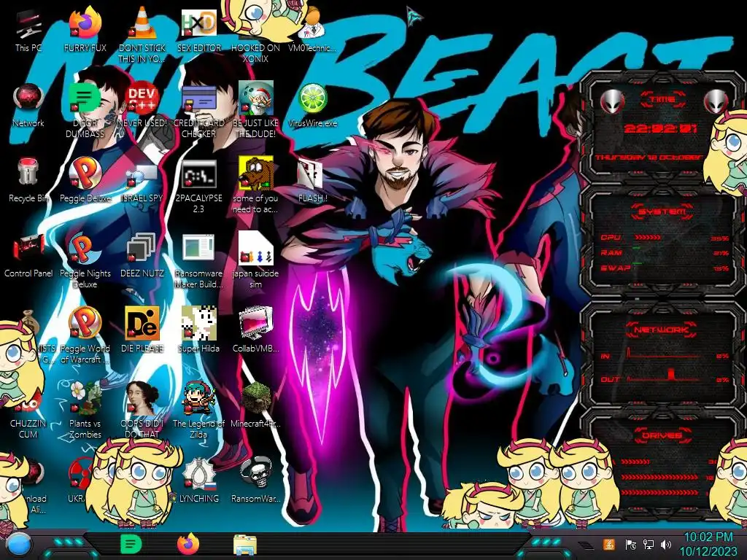Screen dimensions: 747x560
Task: Open the green document app on taskbar
Action: (x=130, y=544)
